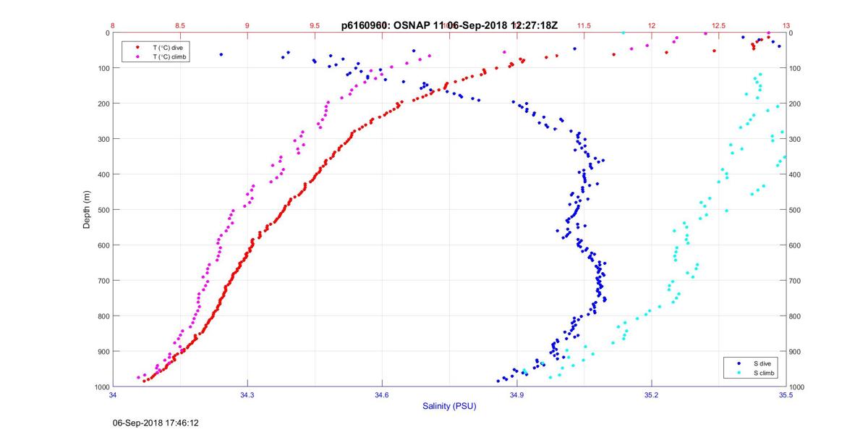Click depth tick 200 beside Depth (m) label

(x=103, y=104)
